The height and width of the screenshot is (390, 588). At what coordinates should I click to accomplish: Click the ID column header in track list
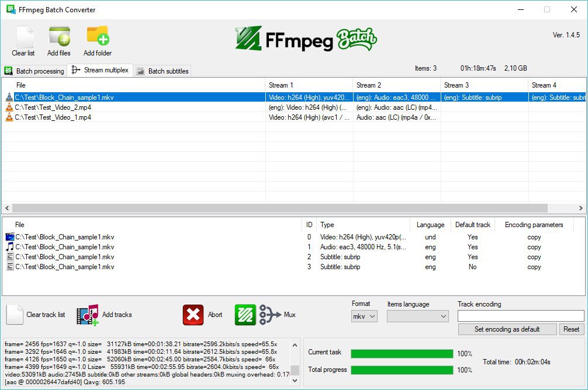309,225
